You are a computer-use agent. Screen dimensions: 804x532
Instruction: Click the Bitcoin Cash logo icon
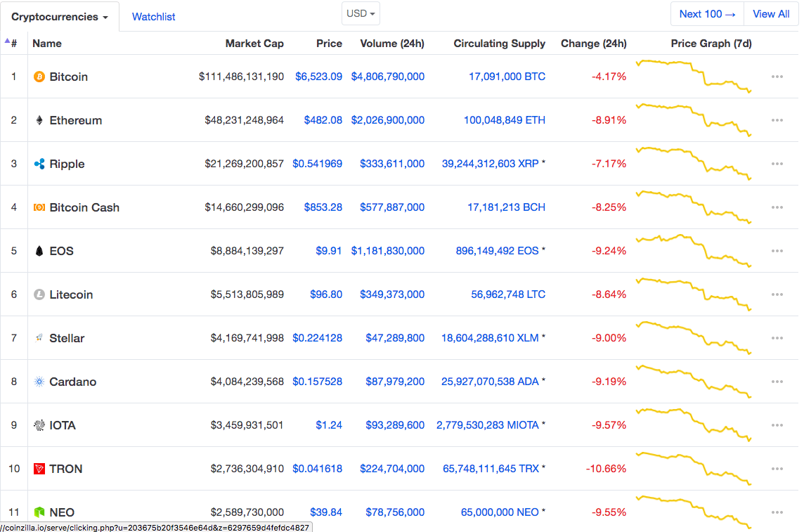coord(39,207)
